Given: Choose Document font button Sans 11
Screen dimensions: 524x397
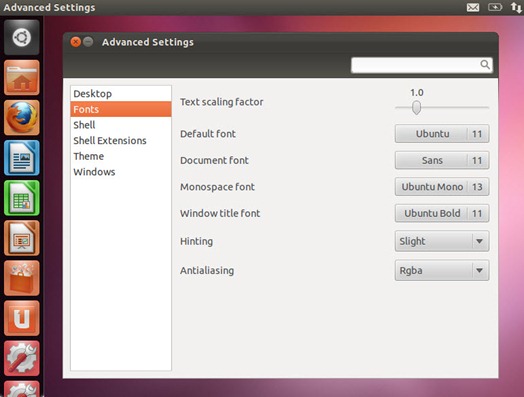Looking at the screenshot, I should click(442, 160).
